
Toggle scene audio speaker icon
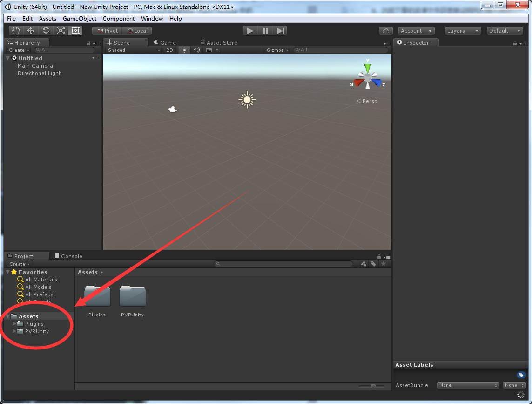[x=197, y=50]
